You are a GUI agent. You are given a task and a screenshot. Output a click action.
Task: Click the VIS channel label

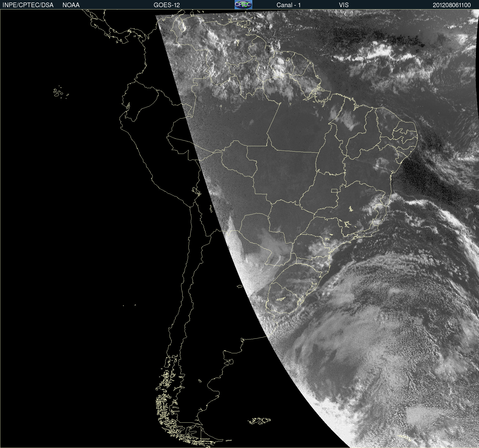pyautogui.click(x=344, y=5)
